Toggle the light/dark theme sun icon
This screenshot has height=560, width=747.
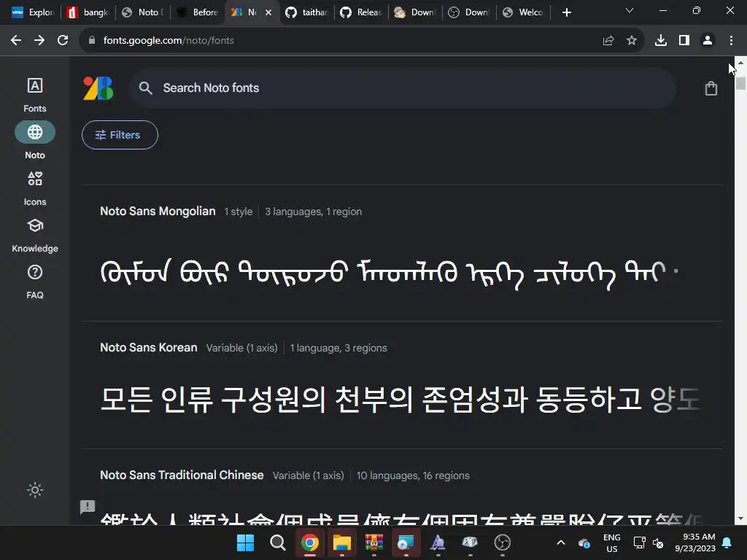tap(35, 489)
